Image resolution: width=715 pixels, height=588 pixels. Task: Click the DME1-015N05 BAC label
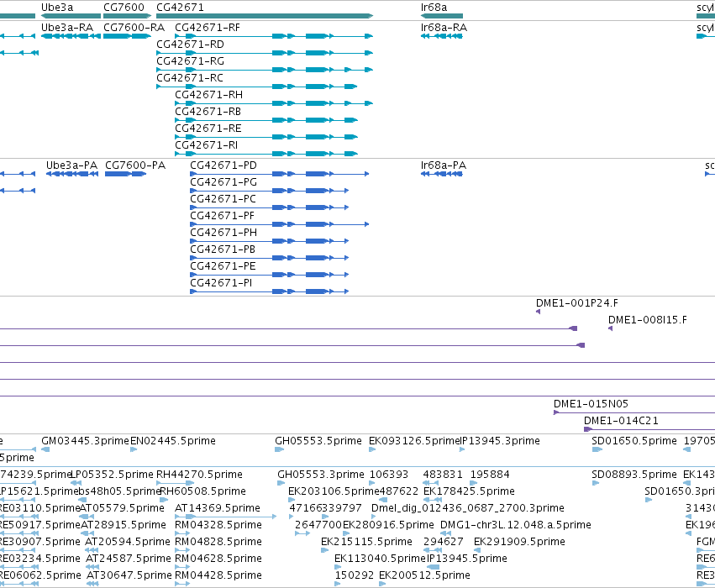click(591, 404)
